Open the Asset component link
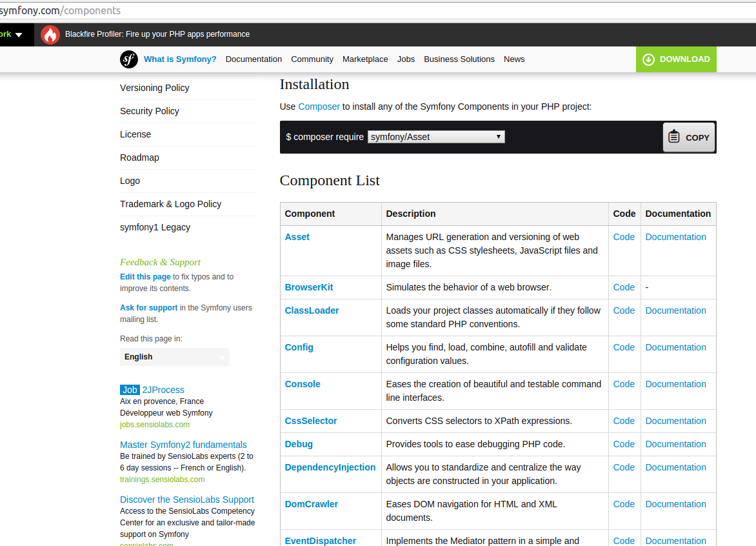The width and height of the screenshot is (756, 546). 297,237
